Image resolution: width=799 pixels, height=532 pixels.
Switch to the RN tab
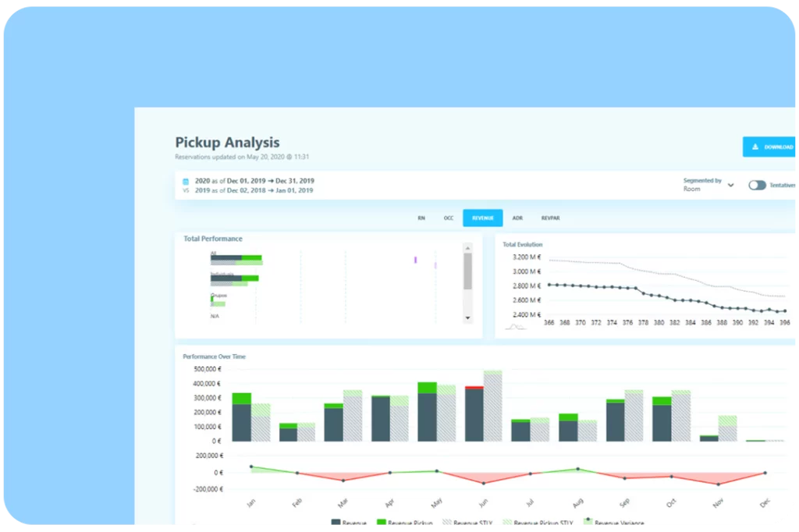[421, 218]
